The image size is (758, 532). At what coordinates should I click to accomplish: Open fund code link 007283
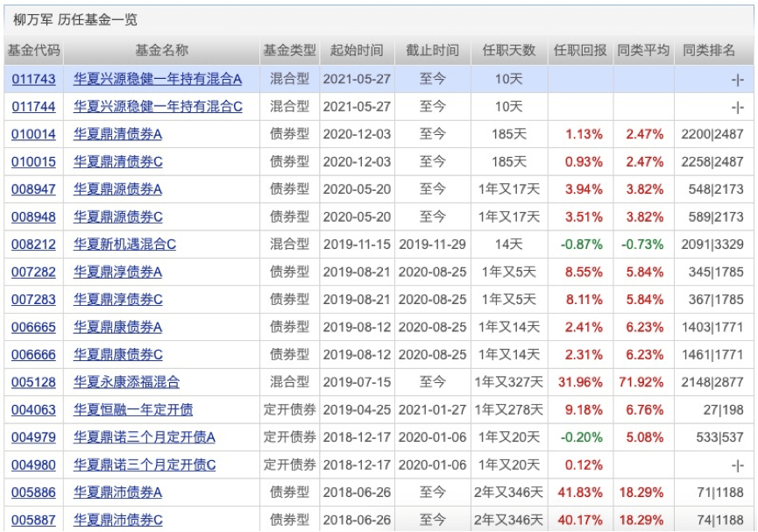click(x=33, y=300)
